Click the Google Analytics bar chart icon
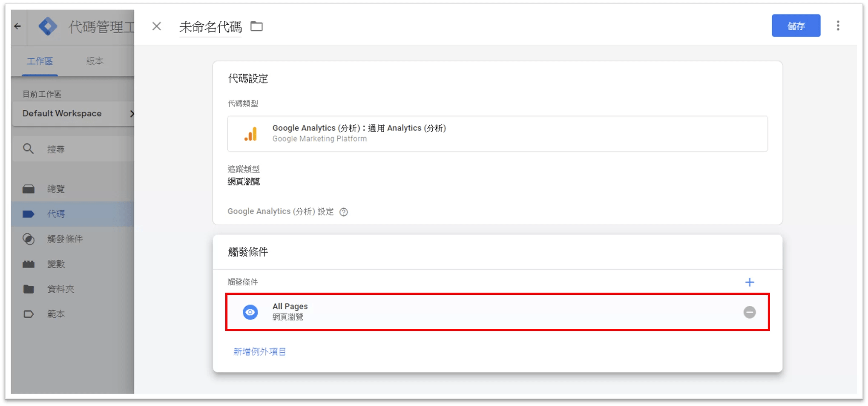 coord(251,134)
